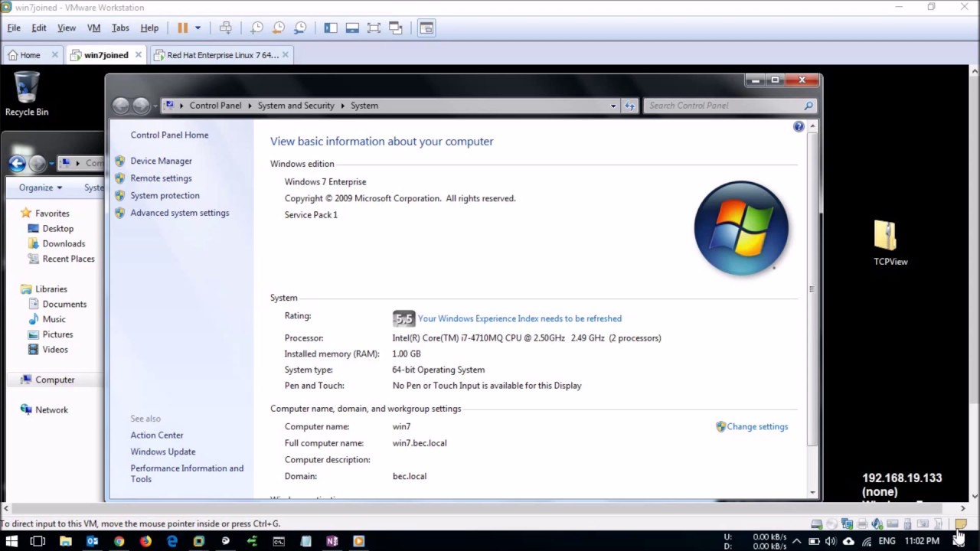Image resolution: width=980 pixels, height=551 pixels.
Task: Open the Recycle Bin desktop icon
Action: [x=27, y=93]
